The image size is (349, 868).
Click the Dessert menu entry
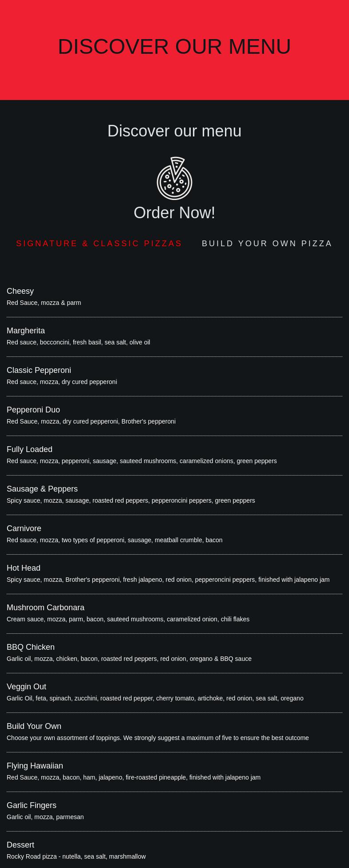point(20,845)
